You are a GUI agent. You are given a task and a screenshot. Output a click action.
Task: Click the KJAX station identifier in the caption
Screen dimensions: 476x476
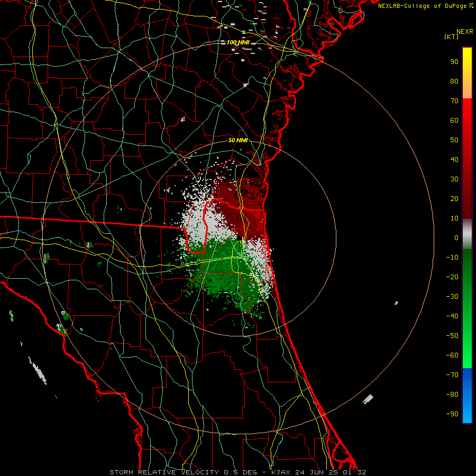pyautogui.click(x=281, y=472)
